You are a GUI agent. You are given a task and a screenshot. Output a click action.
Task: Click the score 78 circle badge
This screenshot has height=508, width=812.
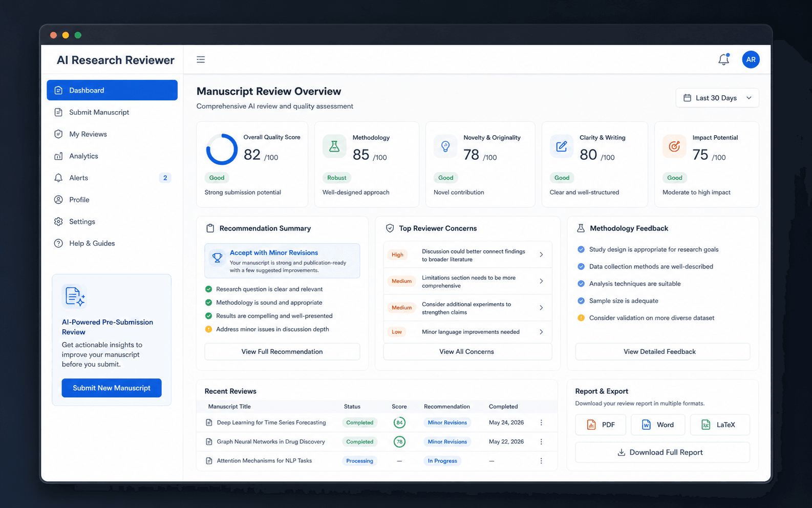tap(399, 441)
